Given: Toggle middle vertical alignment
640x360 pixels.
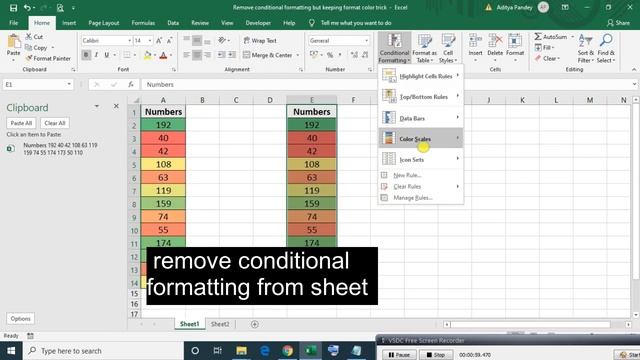Looking at the screenshot, I should pos(197,40).
